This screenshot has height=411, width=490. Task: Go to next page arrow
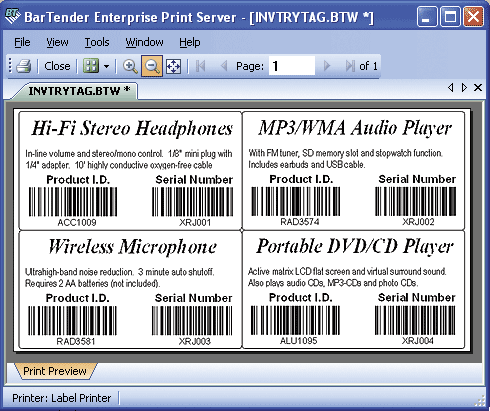(x=327, y=66)
